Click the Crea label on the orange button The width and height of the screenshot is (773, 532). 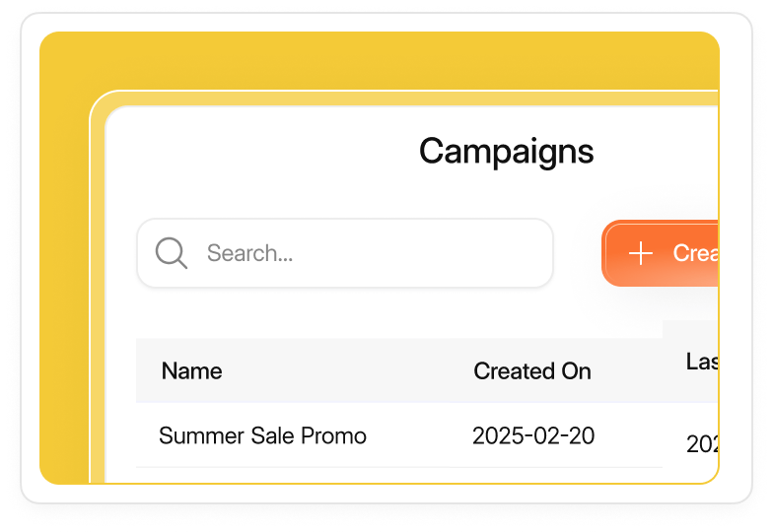pyautogui.click(x=694, y=253)
